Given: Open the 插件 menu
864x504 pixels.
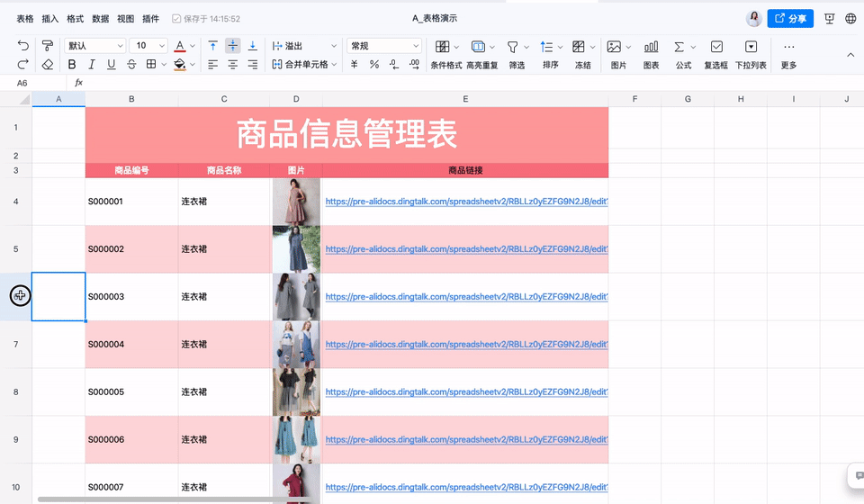Looking at the screenshot, I should pyautogui.click(x=151, y=19).
